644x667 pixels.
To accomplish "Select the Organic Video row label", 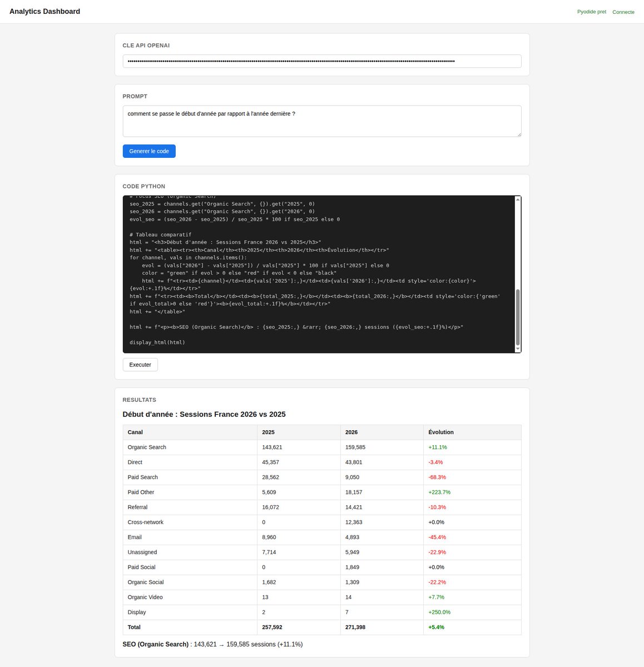I will coord(145,597).
